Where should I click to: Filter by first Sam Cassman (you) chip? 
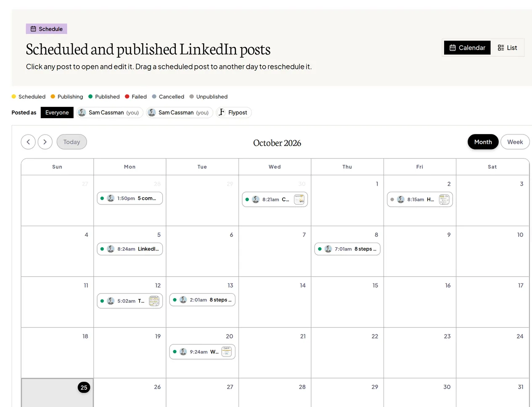click(x=109, y=113)
